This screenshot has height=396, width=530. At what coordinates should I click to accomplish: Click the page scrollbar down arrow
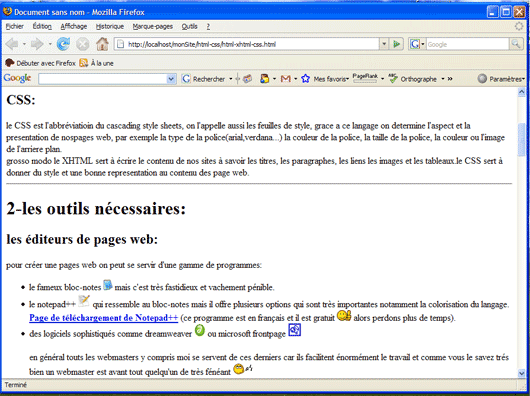pyautogui.click(x=522, y=373)
